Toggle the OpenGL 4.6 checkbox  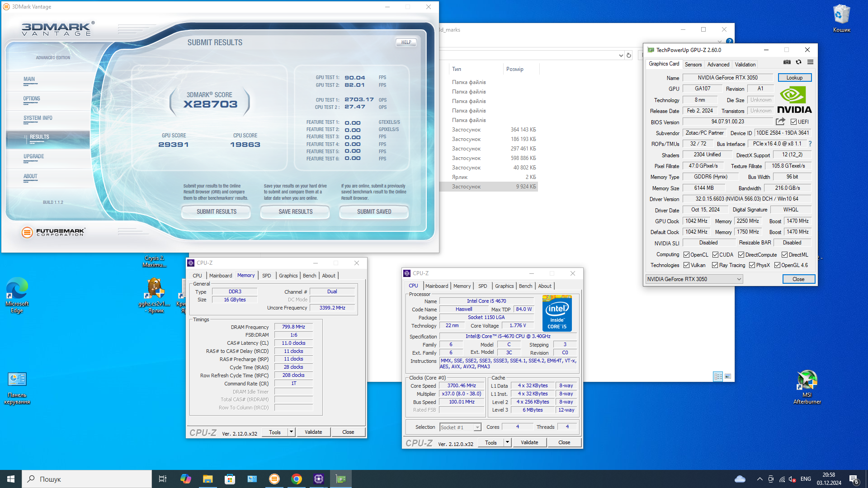click(777, 265)
